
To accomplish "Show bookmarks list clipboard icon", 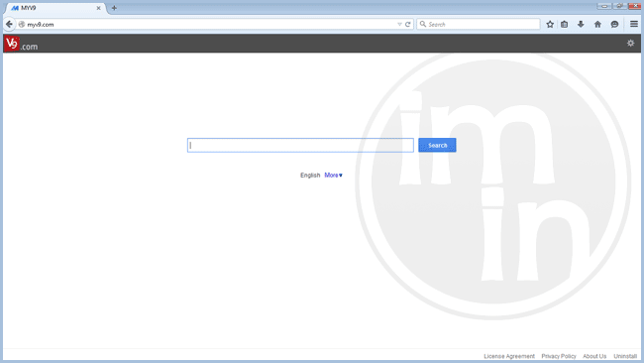I will [565, 24].
